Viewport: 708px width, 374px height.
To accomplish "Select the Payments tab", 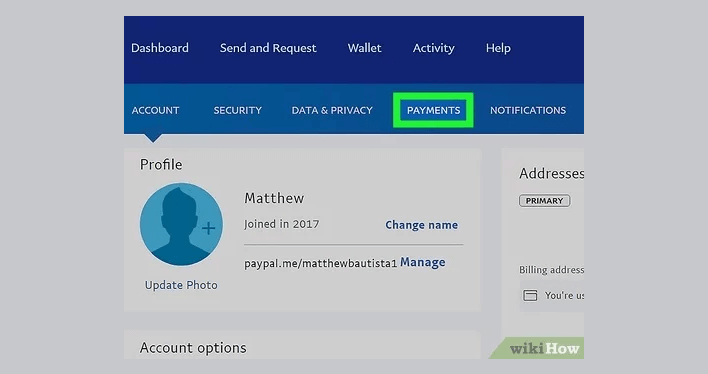I will coord(433,110).
